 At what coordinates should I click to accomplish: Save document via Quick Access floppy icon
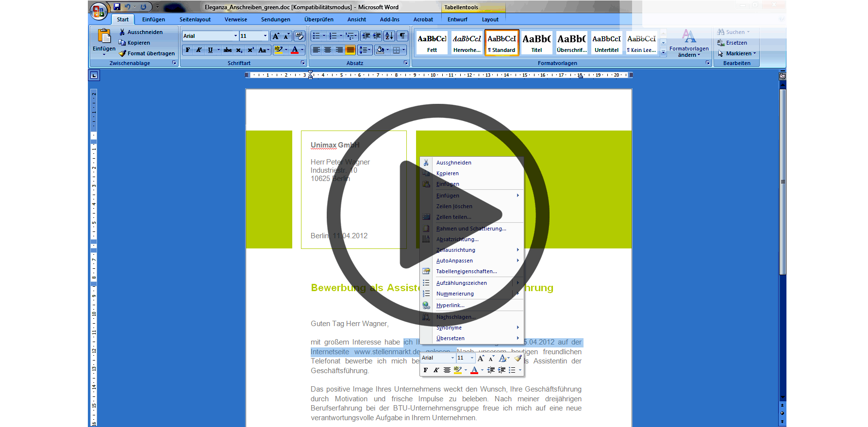[117, 7]
